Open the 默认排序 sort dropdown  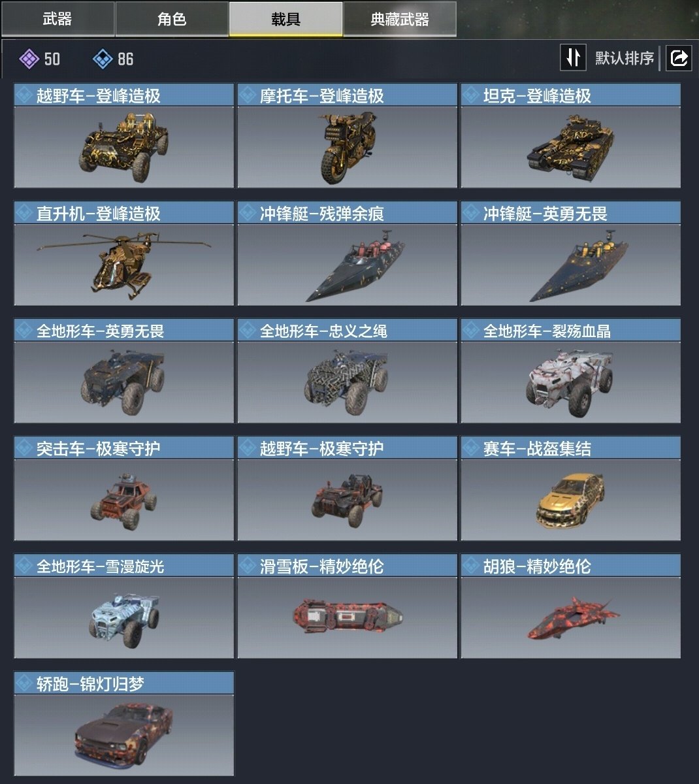coord(624,58)
